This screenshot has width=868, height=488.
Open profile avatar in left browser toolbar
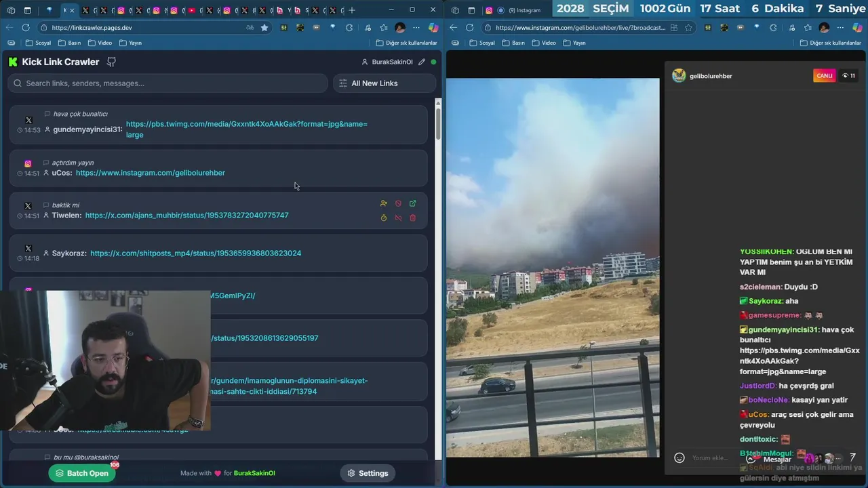(399, 28)
